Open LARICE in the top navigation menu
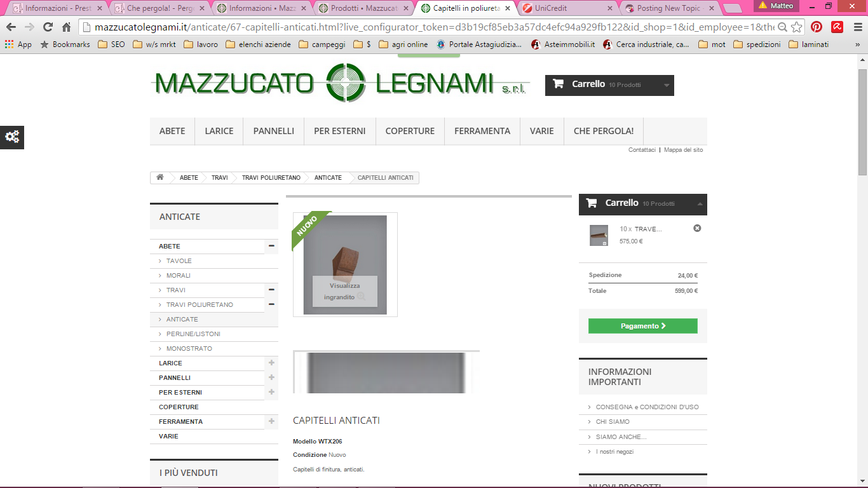The width and height of the screenshot is (868, 488). [219, 131]
